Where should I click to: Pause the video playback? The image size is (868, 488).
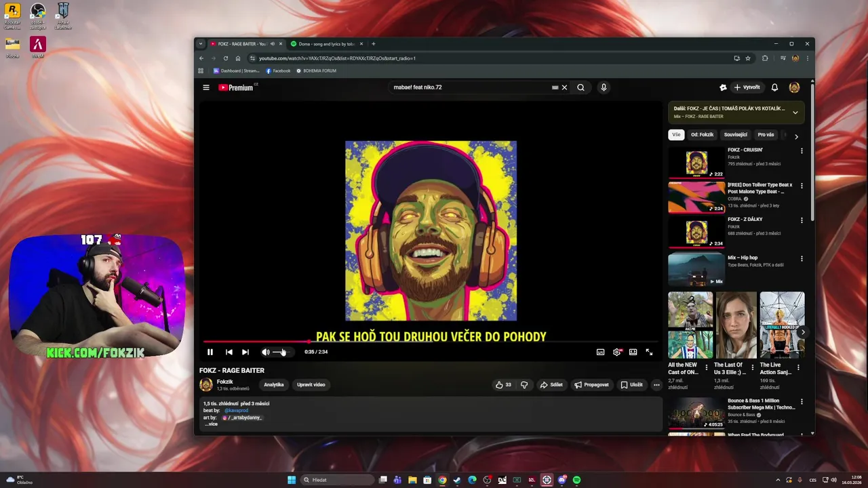(x=210, y=352)
